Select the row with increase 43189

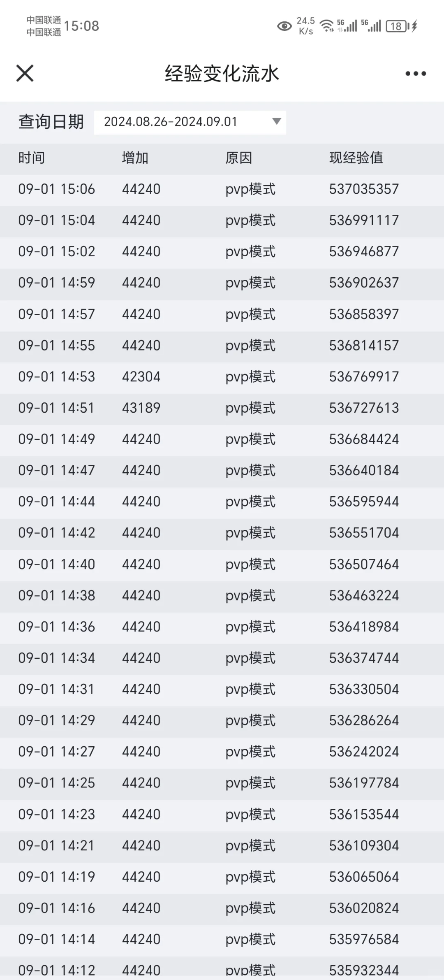coord(222,409)
